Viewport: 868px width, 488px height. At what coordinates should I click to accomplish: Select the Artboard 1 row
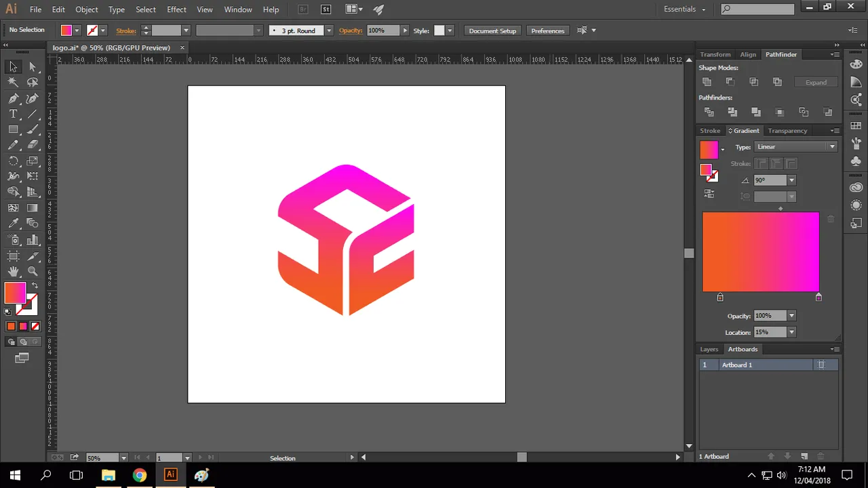(769, 365)
